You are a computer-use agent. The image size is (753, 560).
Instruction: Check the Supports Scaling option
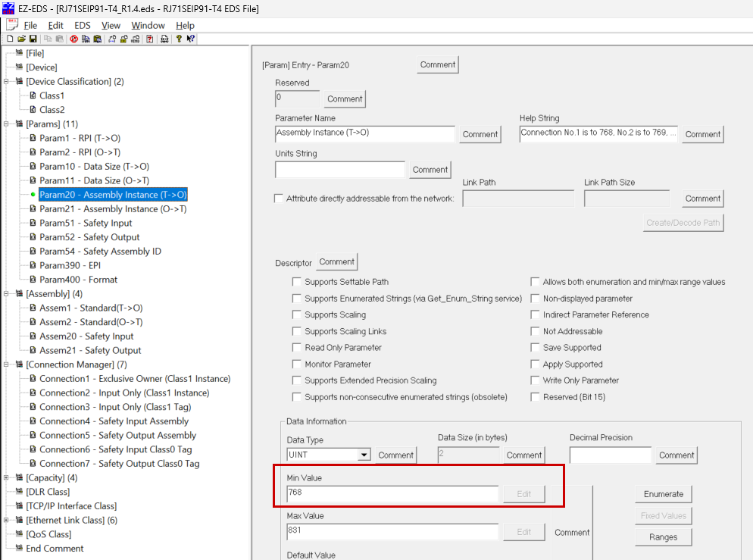click(x=297, y=314)
